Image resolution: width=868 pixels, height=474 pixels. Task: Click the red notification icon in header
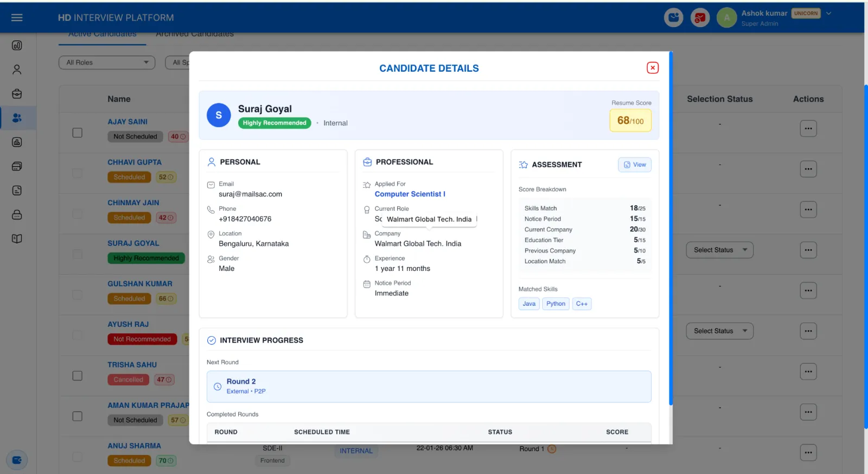click(700, 18)
